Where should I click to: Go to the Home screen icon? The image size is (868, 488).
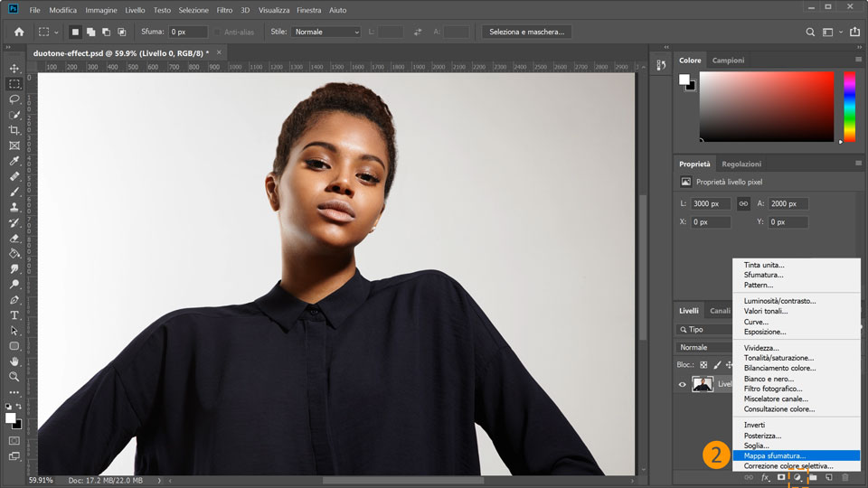tap(19, 33)
